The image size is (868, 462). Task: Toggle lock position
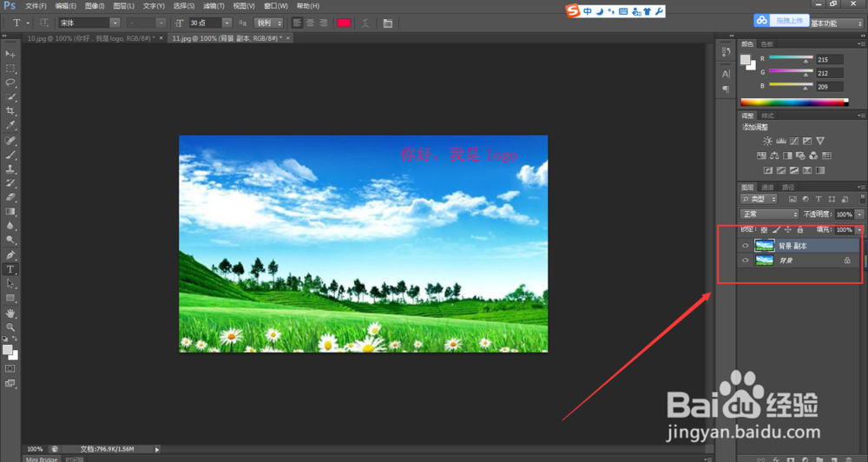(788, 229)
